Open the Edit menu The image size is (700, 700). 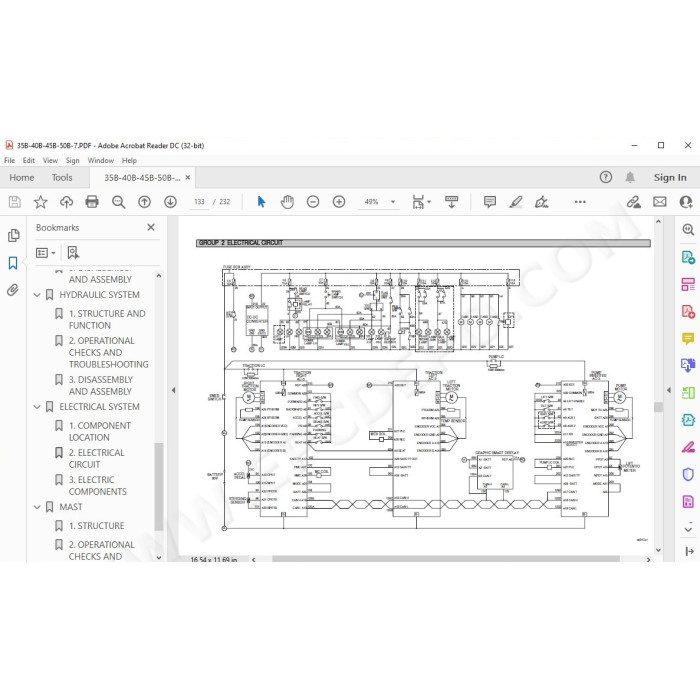coord(29,160)
